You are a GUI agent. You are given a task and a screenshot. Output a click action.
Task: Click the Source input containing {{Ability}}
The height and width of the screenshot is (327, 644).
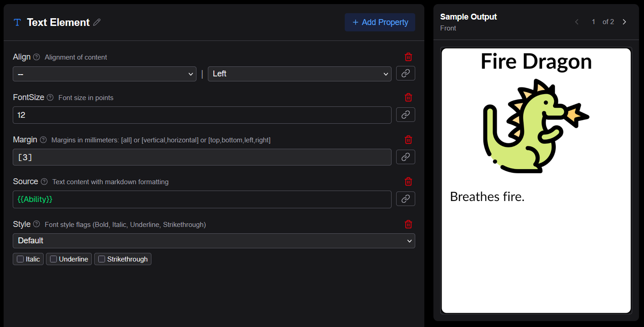(x=202, y=199)
